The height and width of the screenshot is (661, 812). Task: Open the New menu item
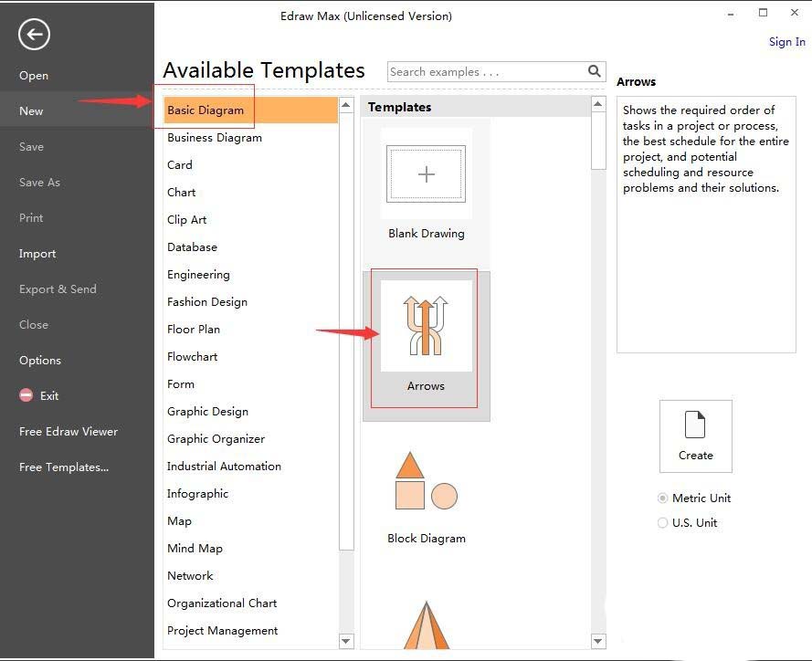pos(31,110)
